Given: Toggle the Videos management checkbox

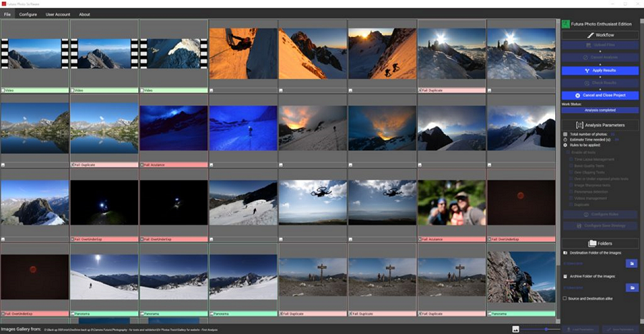Looking at the screenshot, I should 571,198.
